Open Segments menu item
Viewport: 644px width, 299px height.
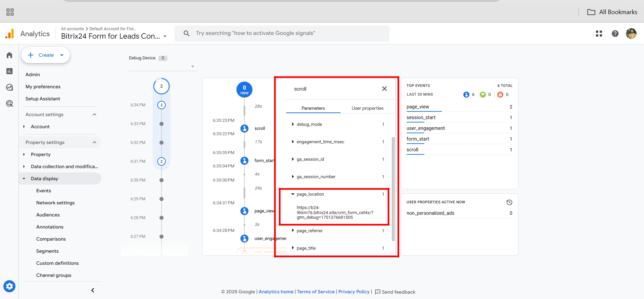47,251
